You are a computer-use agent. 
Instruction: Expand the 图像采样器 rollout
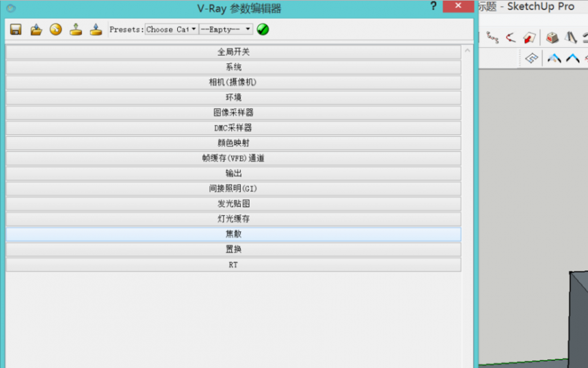233,113
